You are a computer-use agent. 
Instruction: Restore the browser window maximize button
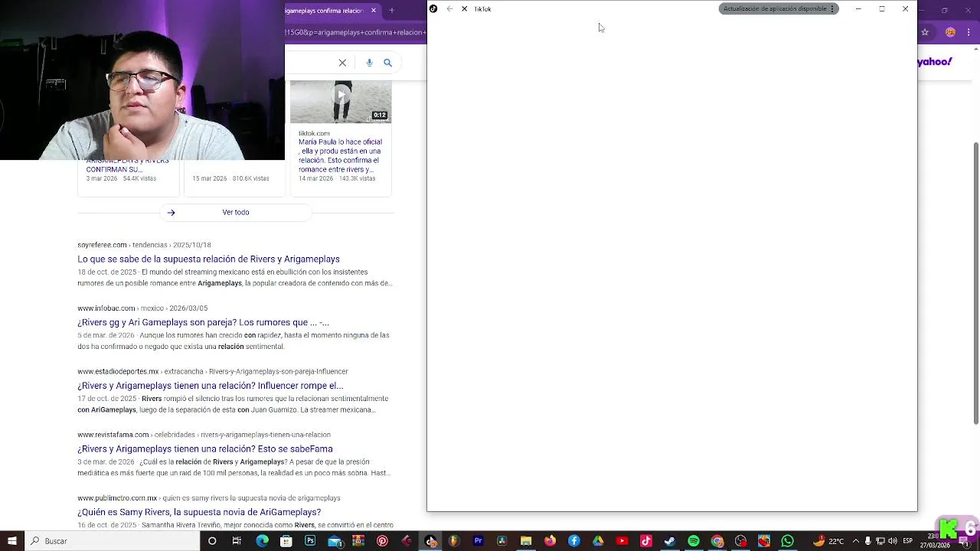tap(945, 10)
